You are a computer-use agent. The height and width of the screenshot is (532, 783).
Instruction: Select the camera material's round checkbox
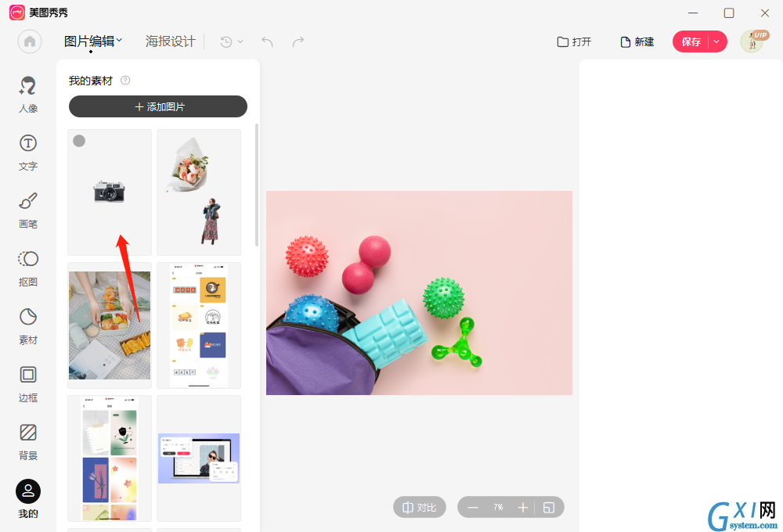[x=79, y=141]
